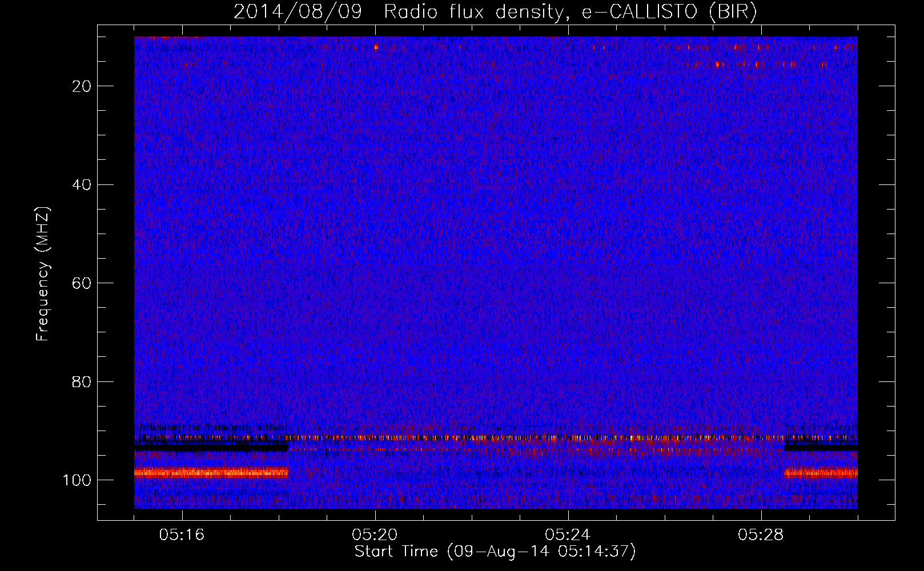Click the frequency tick label 20
924x571 pixels.
pyautogui.click(x=82, y=86)
